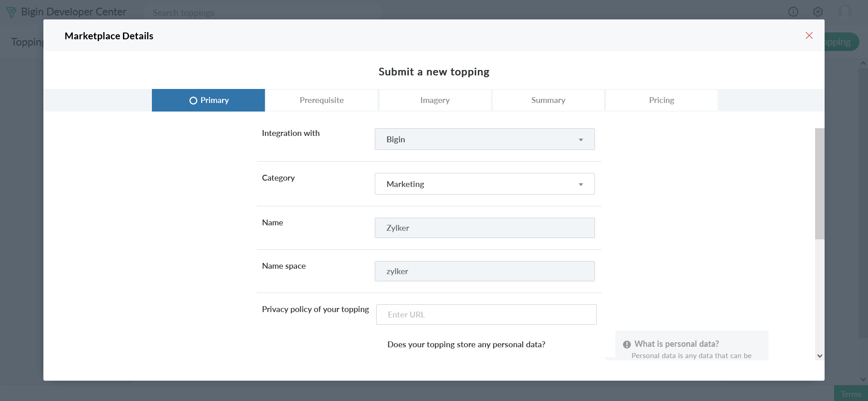Open the settings gear icon

[817, 12]
